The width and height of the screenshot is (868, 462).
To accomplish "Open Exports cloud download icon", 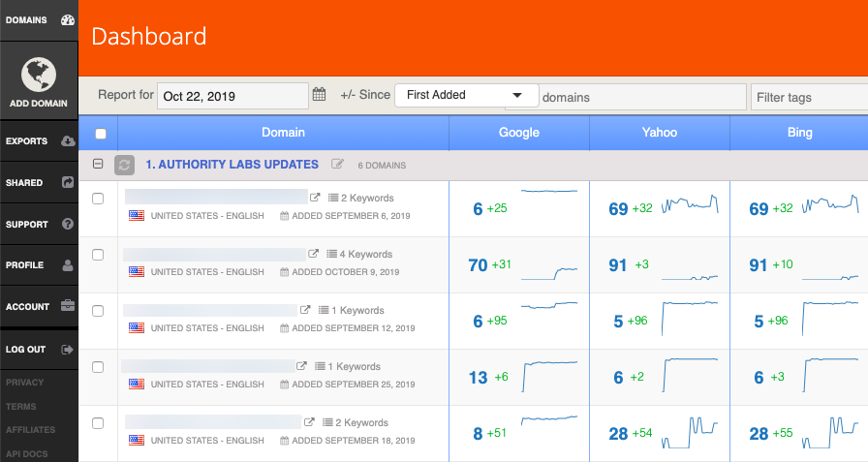I will (x=68, y=141).
